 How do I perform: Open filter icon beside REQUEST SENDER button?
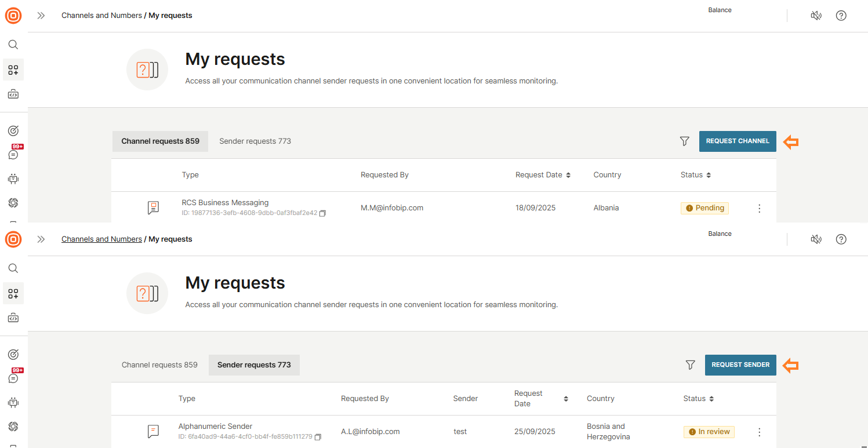pos(690,365)
